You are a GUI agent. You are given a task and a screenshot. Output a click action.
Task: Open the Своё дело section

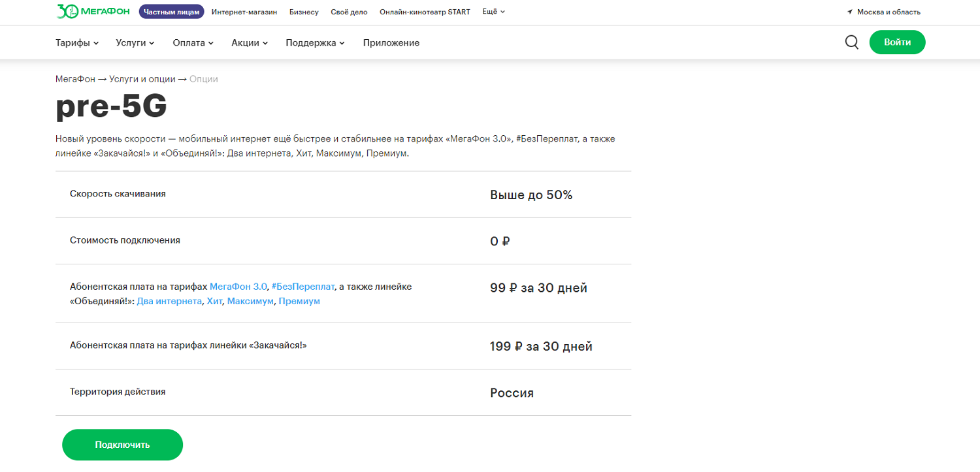click(x=349, y=12)
